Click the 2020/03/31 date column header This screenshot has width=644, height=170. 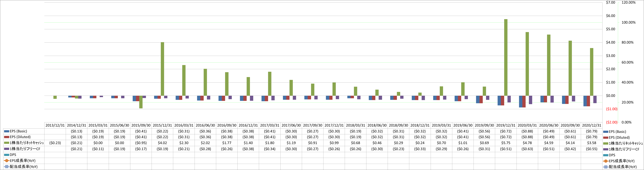pos(527,125)
